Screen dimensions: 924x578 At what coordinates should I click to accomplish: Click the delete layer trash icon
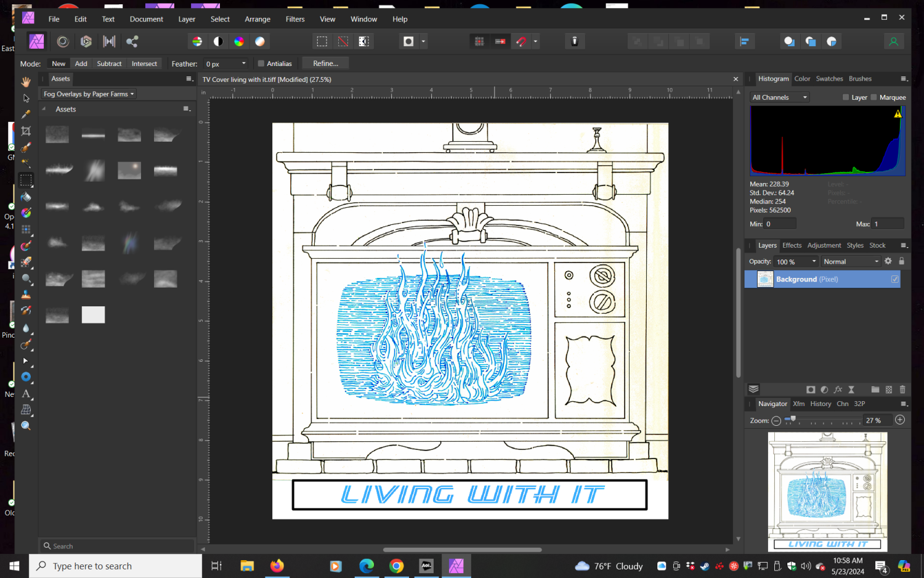point(902,389)
